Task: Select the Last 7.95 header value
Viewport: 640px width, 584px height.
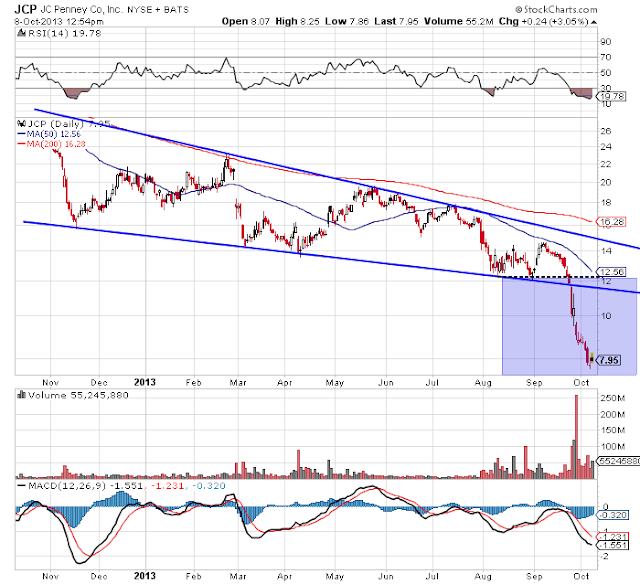Action: tap(396, 21)
